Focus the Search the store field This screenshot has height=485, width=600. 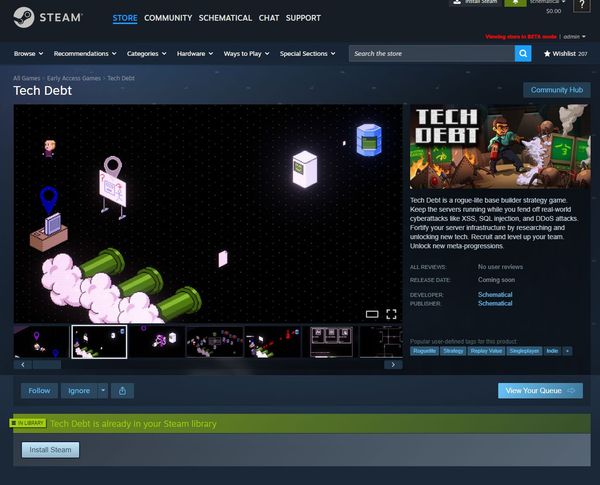tap(432, 54)
